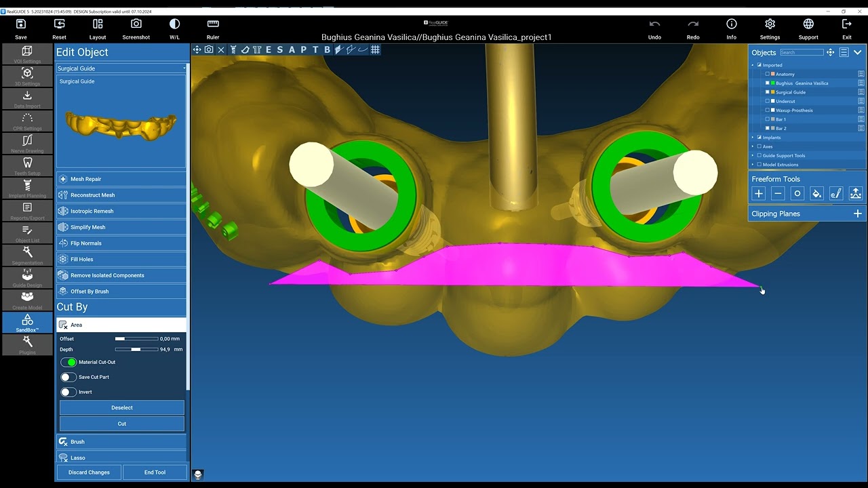Open the Layout options
The width and height of the screenshot is (868, 488).
[x=98, y=24]
